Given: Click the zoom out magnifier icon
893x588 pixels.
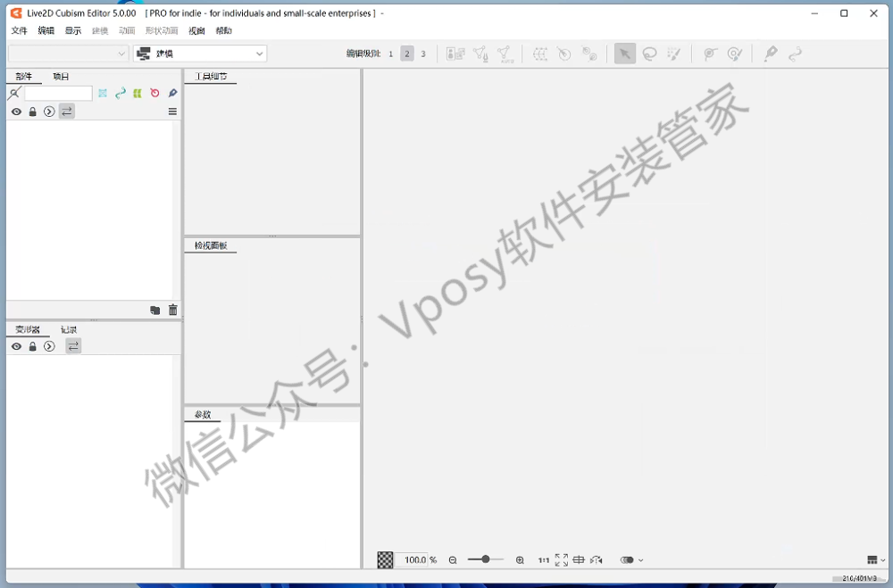Looking at the screenshot, I should pyautogui.click(x=453, y=560).
